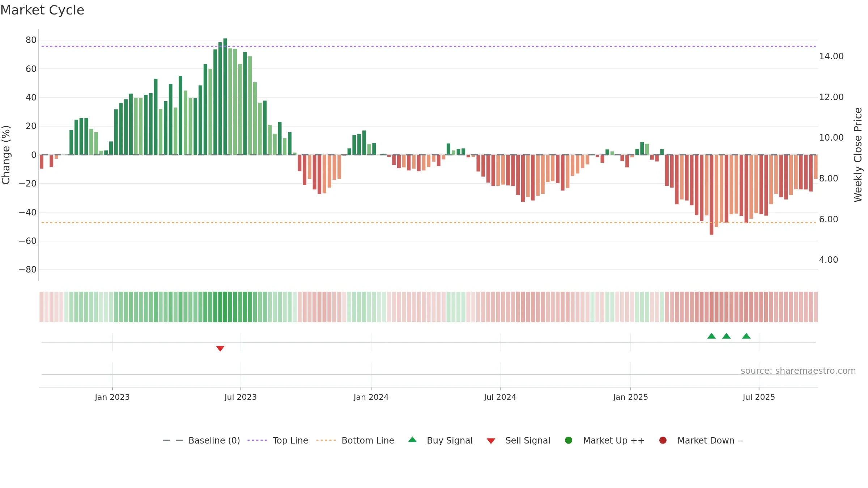The height and width of the screenshot is (488, 868).
Task: Click the Change (%) axis title
Action: (x=6, y=155)
